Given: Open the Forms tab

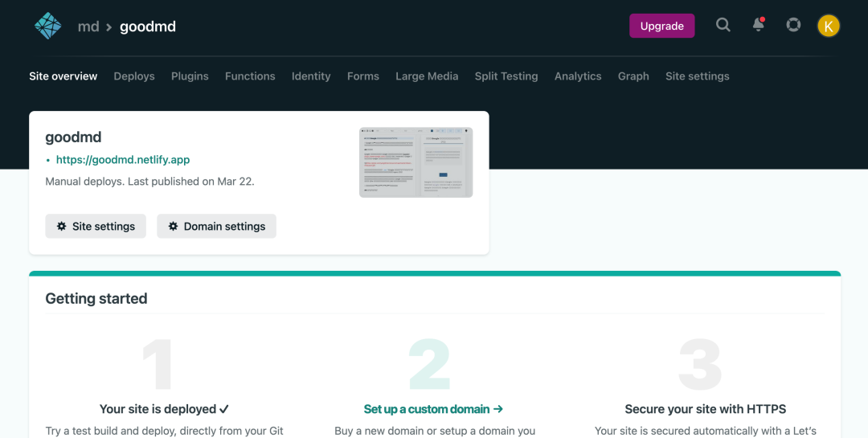Looking at the screenshot, I should 363,76.
